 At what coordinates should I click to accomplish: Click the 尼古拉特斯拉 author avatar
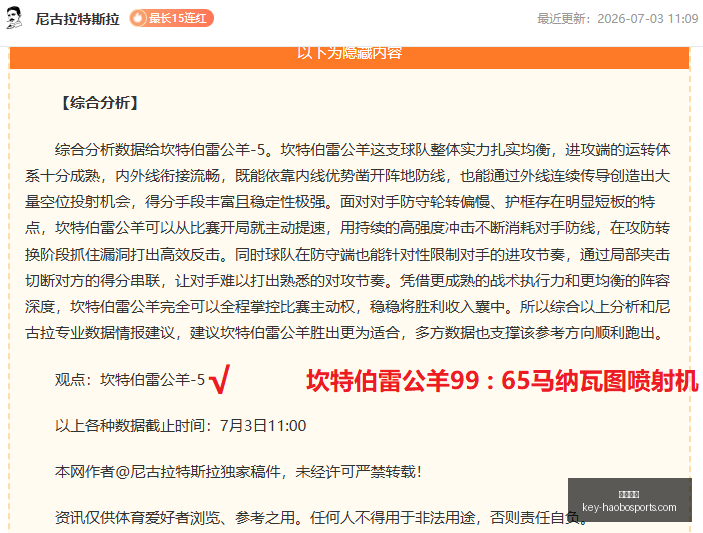pyautogui.click(x=14, y=18)
